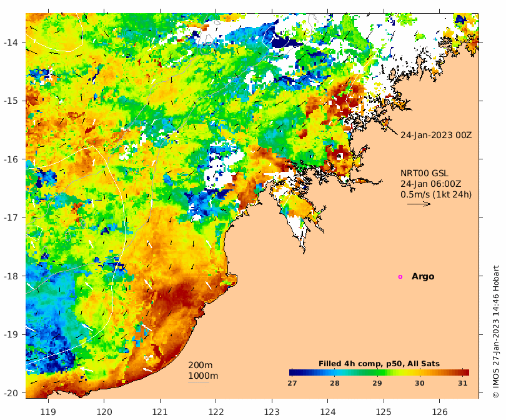Viewport: 506px width, 420px height.
Task: Click colorbar tick label '31'
Action: click(463, 383)
